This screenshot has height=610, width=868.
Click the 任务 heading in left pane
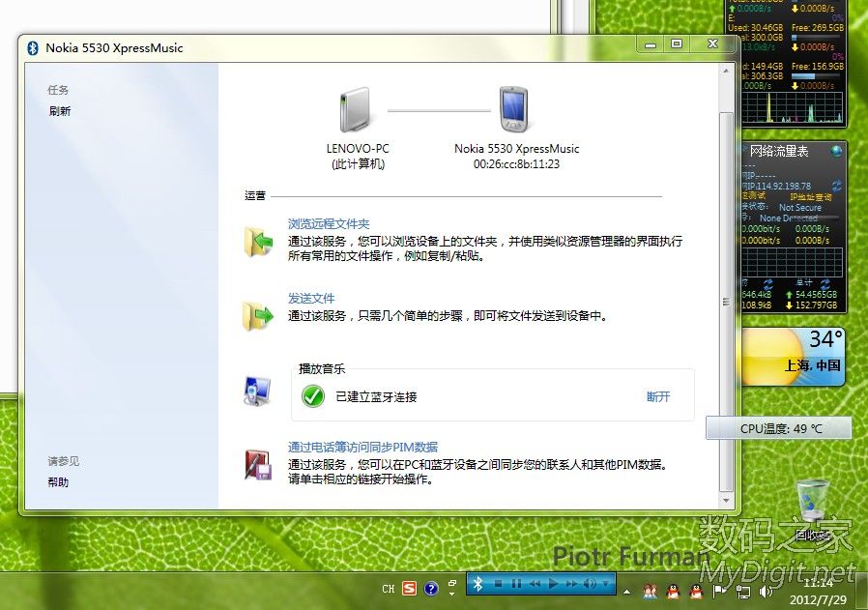[x=58, y=90]
